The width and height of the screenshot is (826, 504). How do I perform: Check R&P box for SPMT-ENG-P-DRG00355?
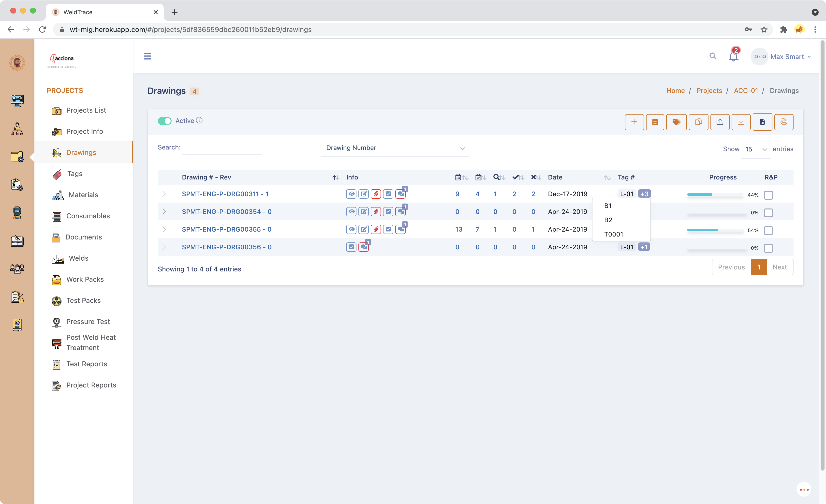click(x=768, y=230)
